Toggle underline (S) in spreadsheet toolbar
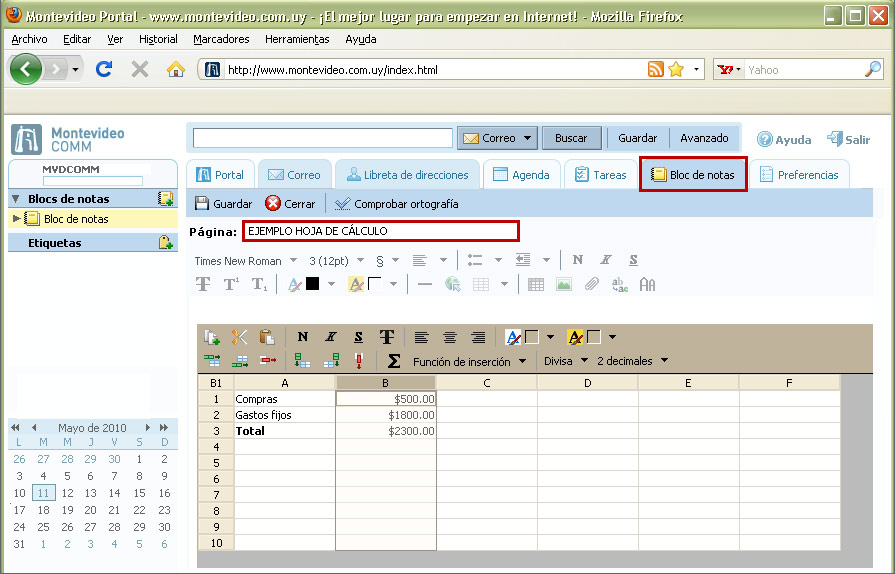The height and width of the screenshot is (574, 895). pos(358,338)
